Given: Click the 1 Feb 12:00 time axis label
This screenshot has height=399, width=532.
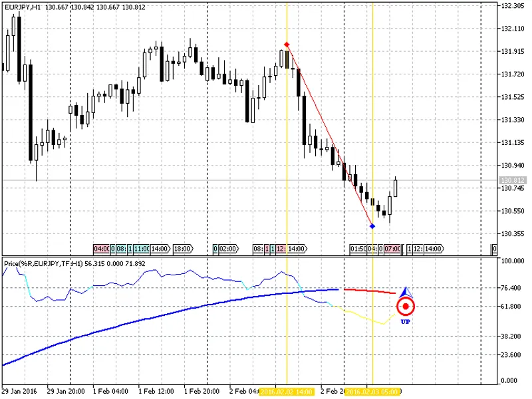Looking at the screenshot, I should 156,392.
